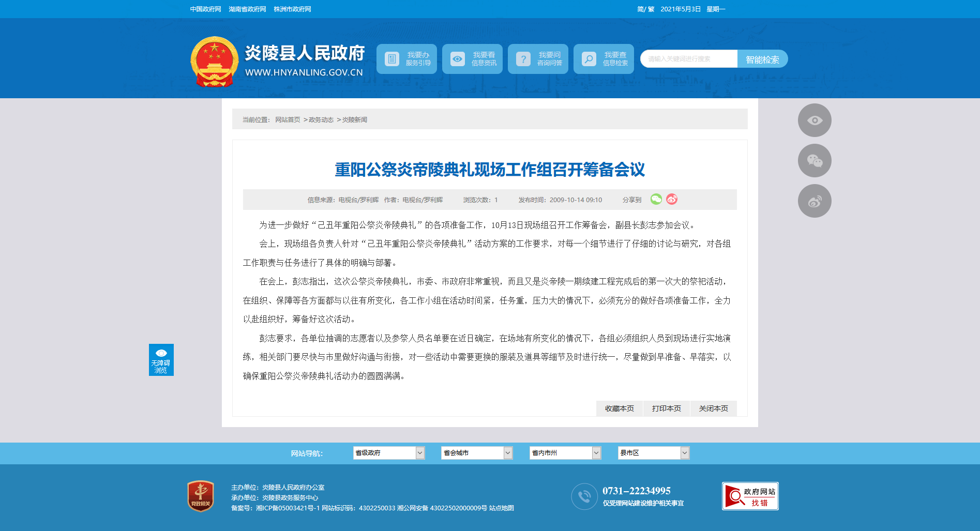
Task: Expand the 省会城市 dropdown
Action: 476,453
